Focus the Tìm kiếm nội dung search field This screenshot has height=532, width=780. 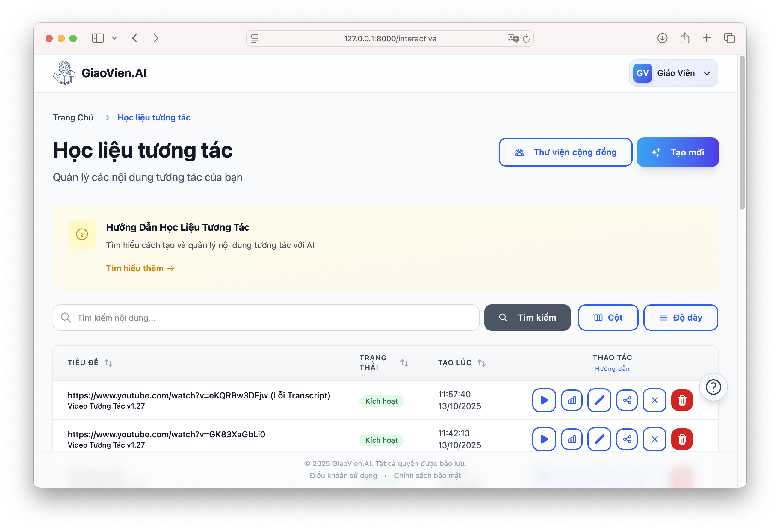coord(266,318)
